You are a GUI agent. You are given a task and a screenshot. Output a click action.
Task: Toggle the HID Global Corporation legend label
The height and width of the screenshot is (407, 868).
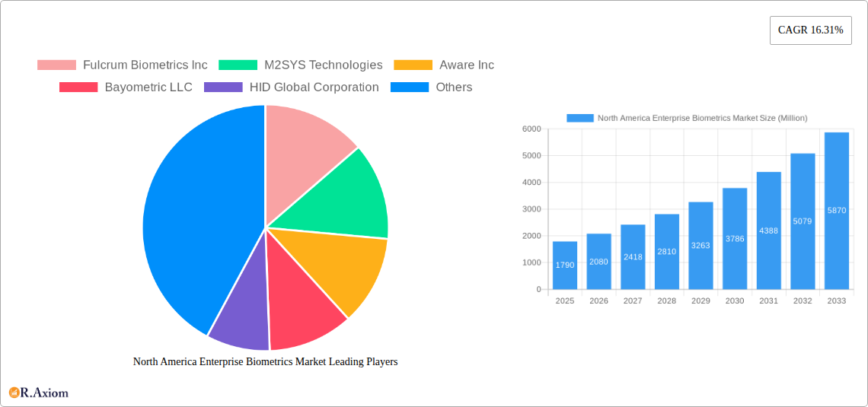coord(314,87)
